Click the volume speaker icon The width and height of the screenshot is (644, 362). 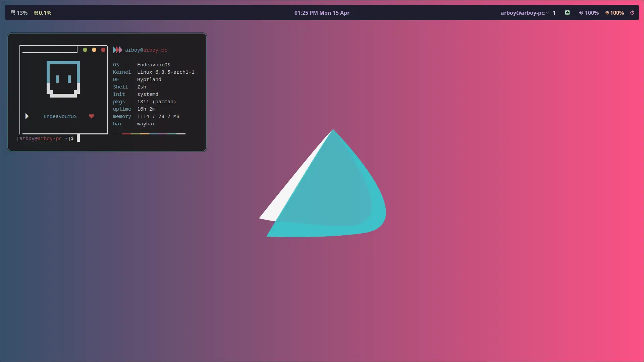click(581, 13)
